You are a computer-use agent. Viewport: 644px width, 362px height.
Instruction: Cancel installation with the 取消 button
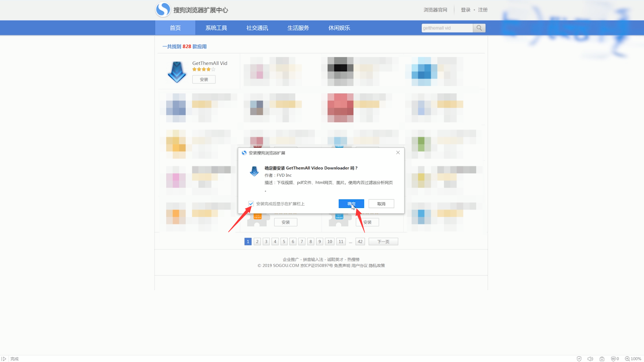(x=381, y=203)
